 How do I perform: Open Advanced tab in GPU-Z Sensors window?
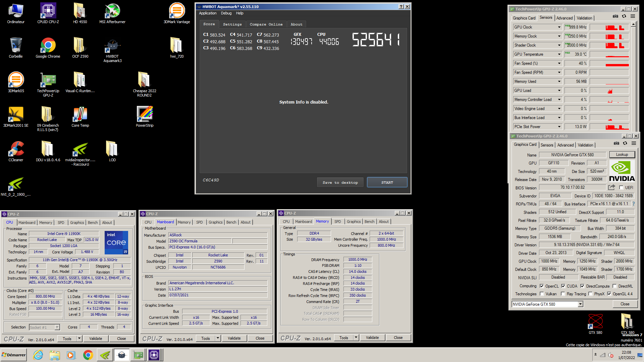(565, 18)
